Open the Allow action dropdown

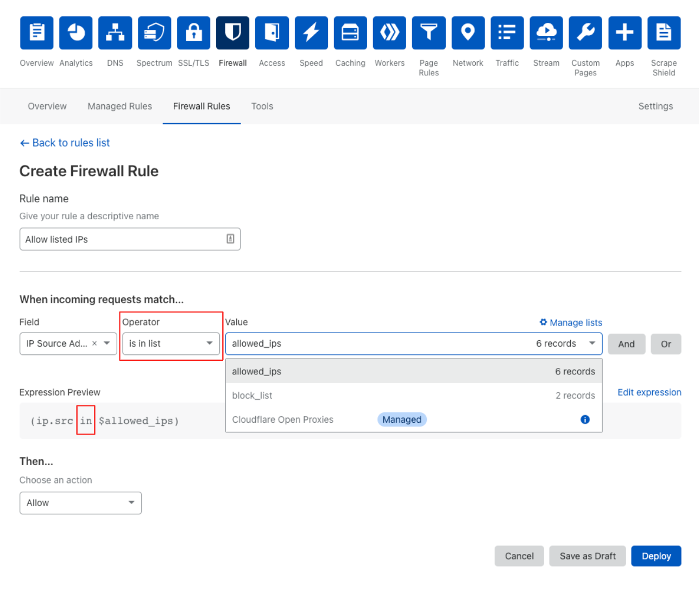point(80,503)
